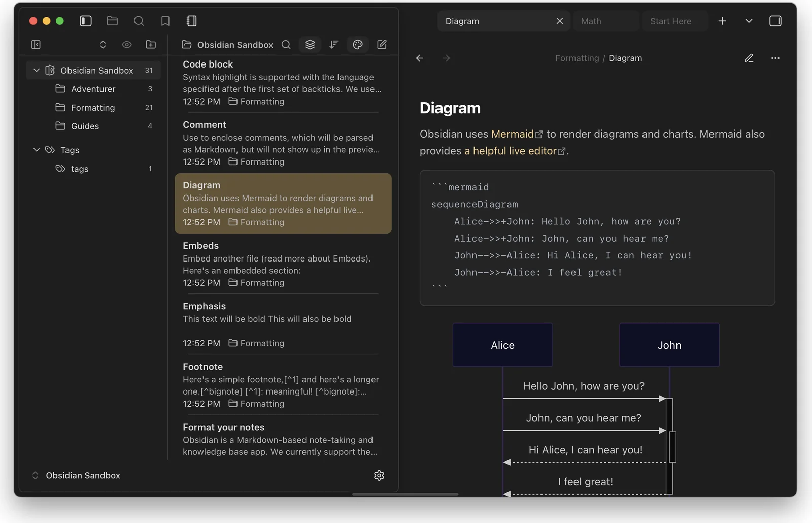Click the expand/collapse all items arrows
Image resolution: width=812 pixels, height=523 pixels.
click(x=103, y=45)
